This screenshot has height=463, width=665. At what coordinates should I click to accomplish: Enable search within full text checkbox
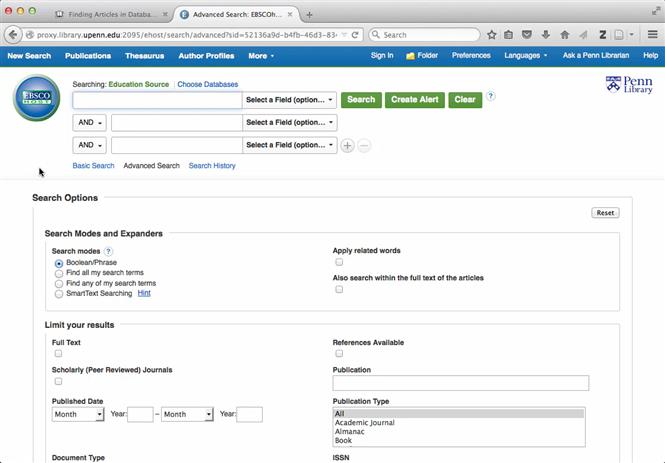point(339,289)
